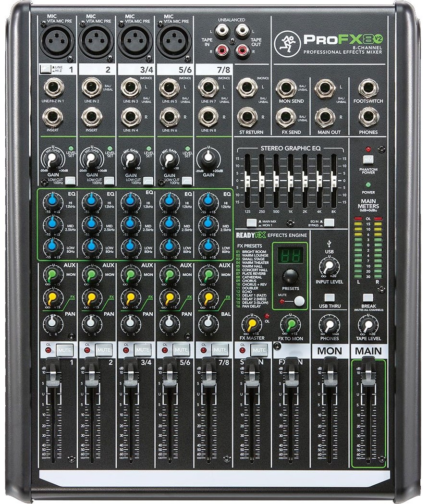Click the channel 2 LOW CUT 100Hz button
The width and height of the screenshot is (428, 504).
click(x=110, y=181)
